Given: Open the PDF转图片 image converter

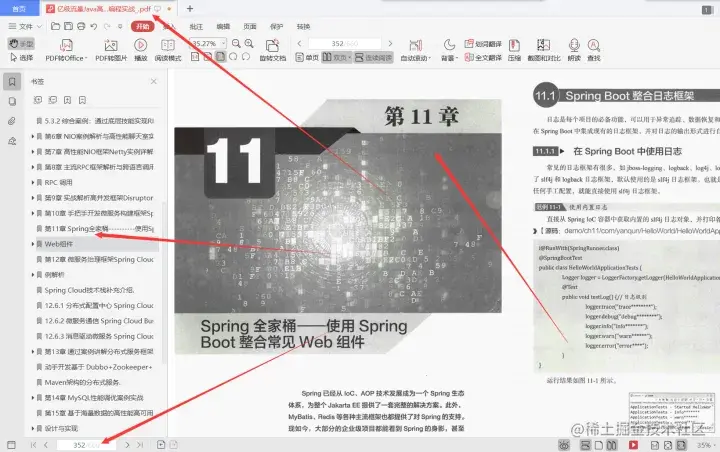Looking at the screenshot, I should [111, 51].
